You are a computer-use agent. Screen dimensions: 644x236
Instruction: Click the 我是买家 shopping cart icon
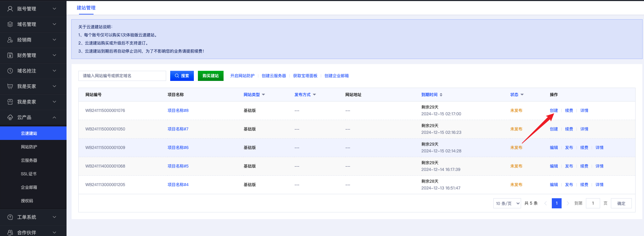[x=10, y=86]
